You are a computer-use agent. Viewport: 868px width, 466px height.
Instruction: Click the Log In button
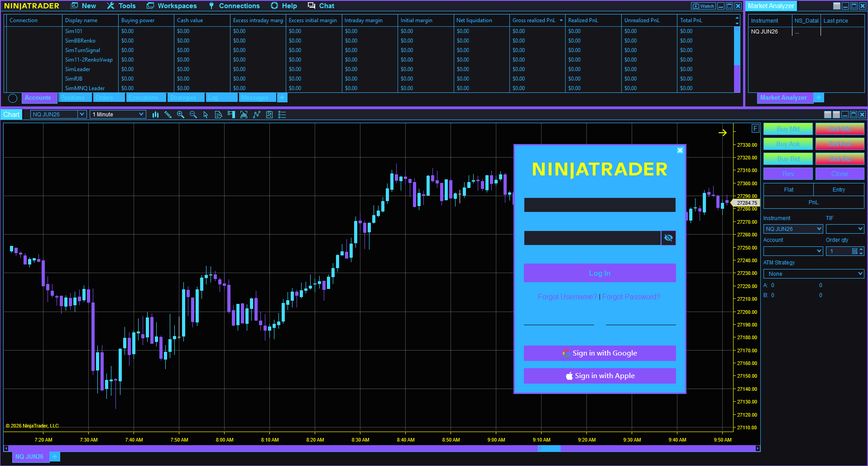pos(600,273)
